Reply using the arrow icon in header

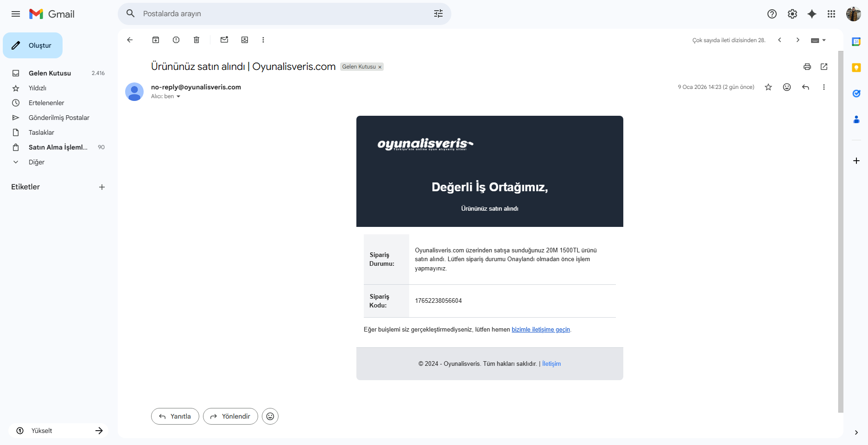[805, 87]
